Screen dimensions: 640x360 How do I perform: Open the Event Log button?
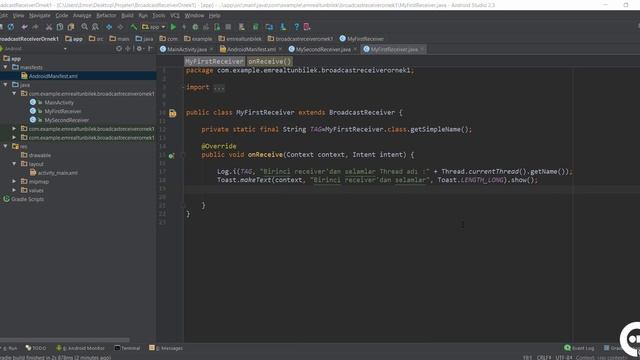coord(579,348)
